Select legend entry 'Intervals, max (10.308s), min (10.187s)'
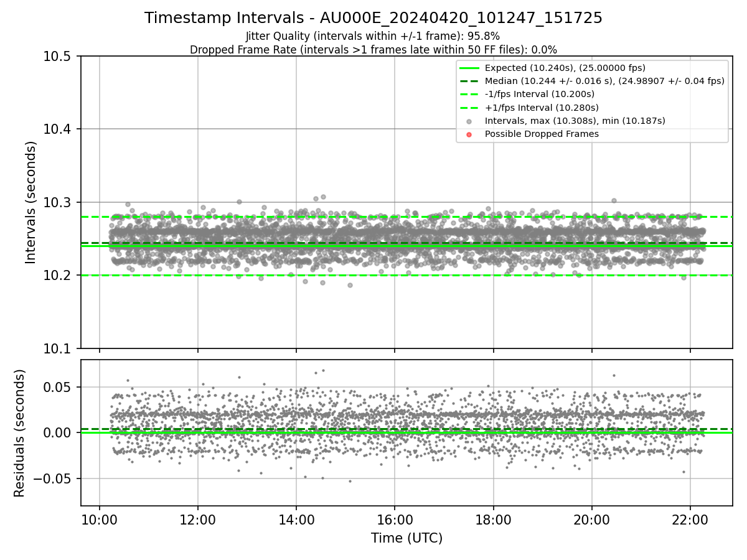Screen dimensions: 747x560 pyautogui.click(x=575, y=121)
